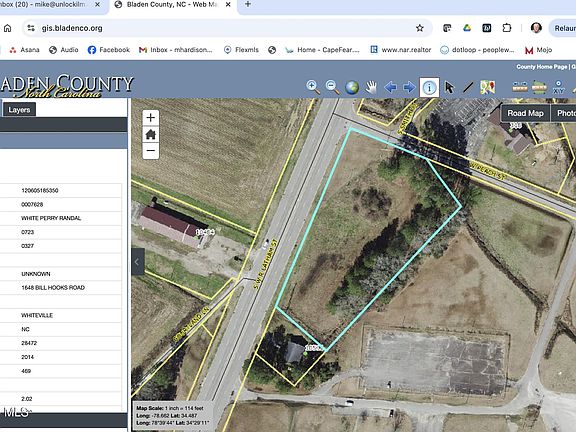The height and width of the screenshot is (432, 576).
Task: Select address 1648 BILL HOOKS ROAD
Action: click(x=53, y=288)
